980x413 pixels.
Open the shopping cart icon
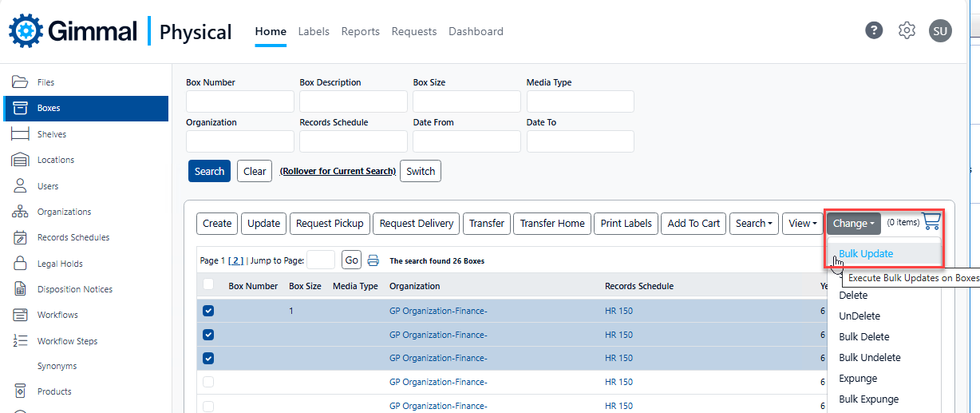[931, 221]
